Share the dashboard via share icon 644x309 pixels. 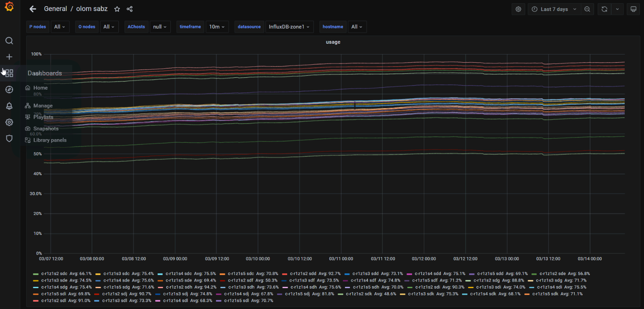tap(129, 9)
